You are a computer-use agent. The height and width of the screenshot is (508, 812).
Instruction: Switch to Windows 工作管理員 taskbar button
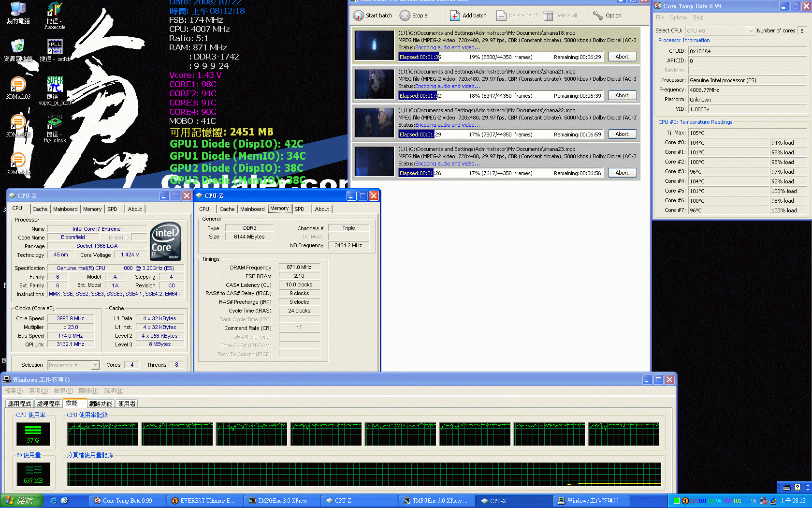592,501
